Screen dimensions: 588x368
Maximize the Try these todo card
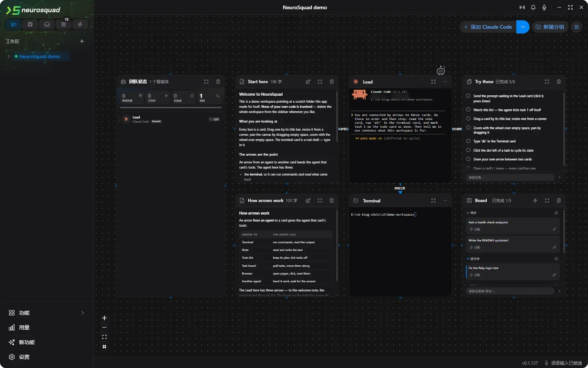pyautogui.click(x=547, y=82)
